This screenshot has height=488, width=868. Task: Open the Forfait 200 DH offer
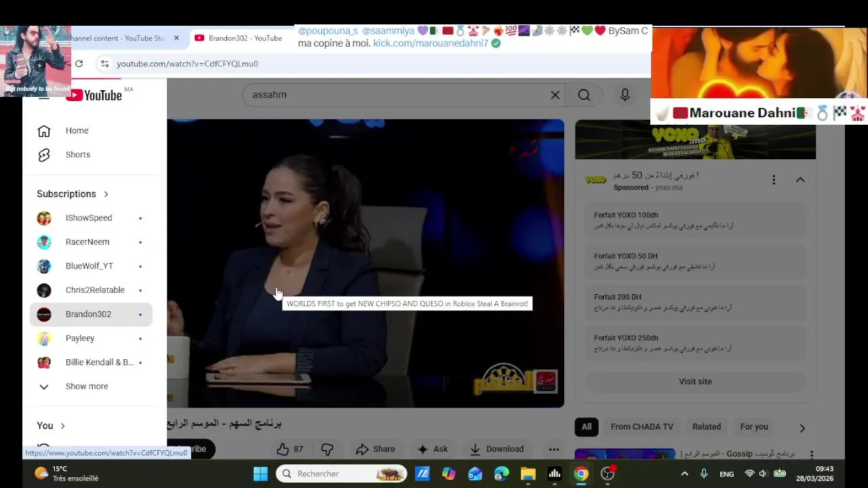pyautogui.click(x=695, y=302)
